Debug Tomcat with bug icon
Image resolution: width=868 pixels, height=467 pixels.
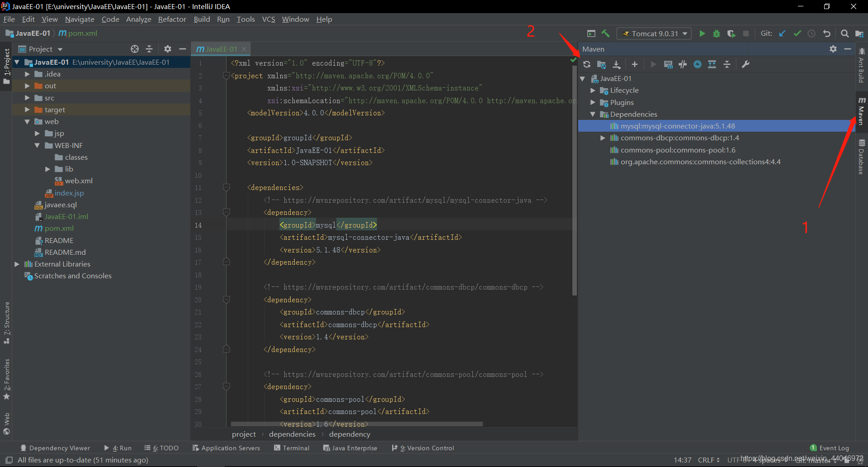717,33
